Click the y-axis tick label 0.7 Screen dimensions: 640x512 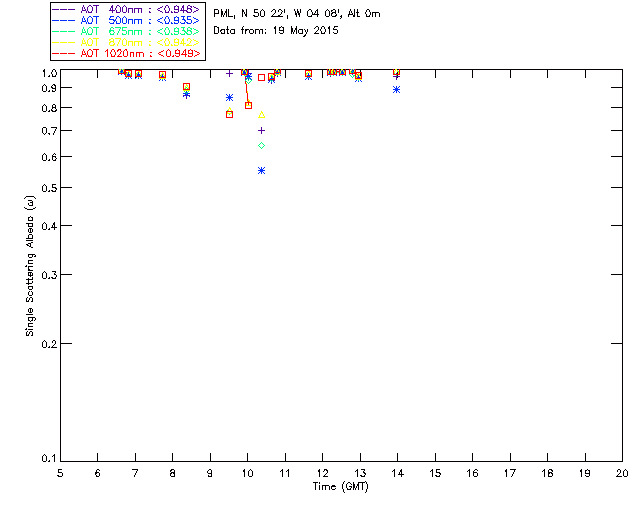click(49, 131)
